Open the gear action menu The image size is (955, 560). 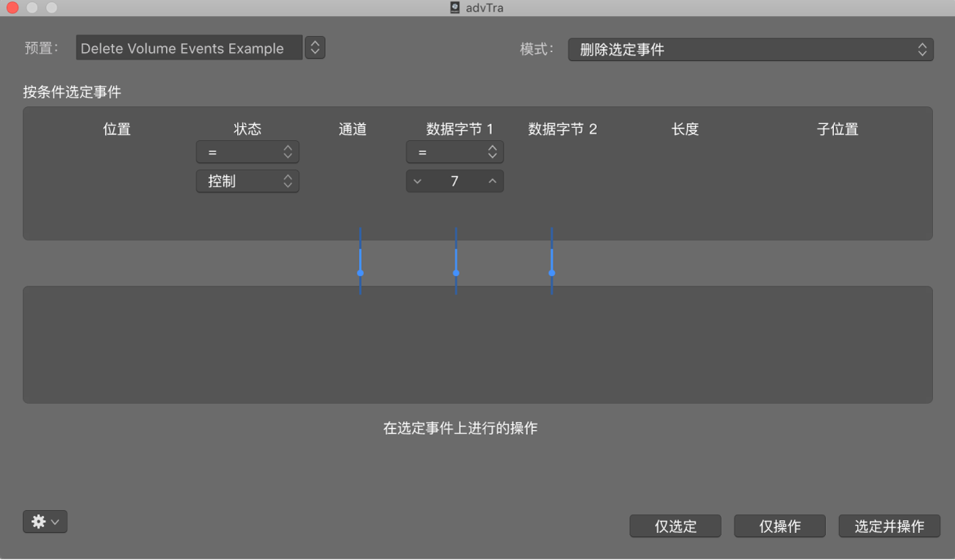[45, 522]
